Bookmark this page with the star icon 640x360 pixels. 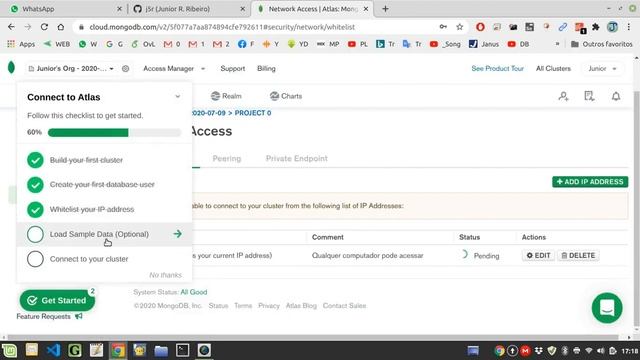(460, 27)
